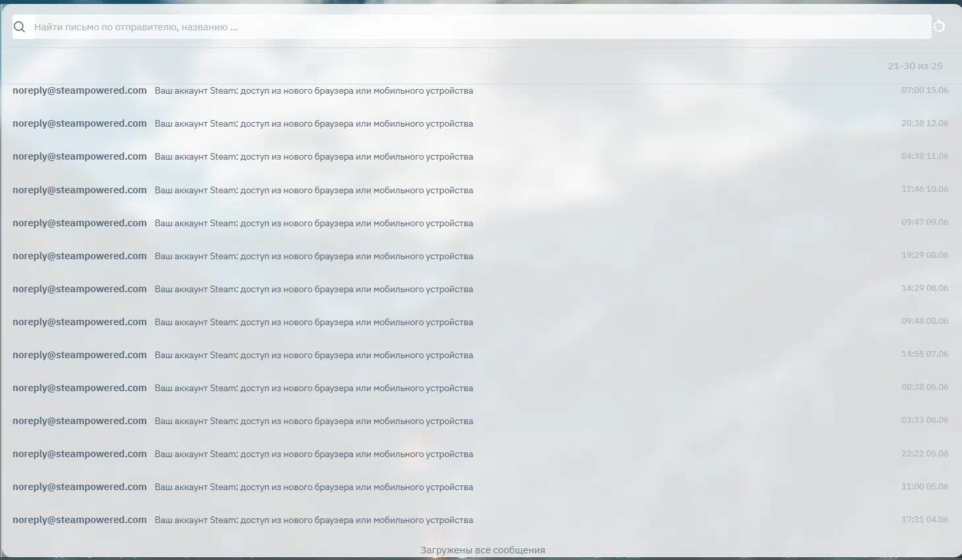
Task: Open the Steam email received 09:47 09.06
Action: 480,223
